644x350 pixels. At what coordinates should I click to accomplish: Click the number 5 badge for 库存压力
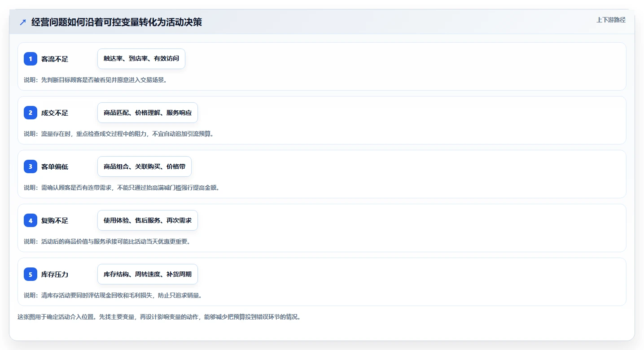(x=31, y=274)
